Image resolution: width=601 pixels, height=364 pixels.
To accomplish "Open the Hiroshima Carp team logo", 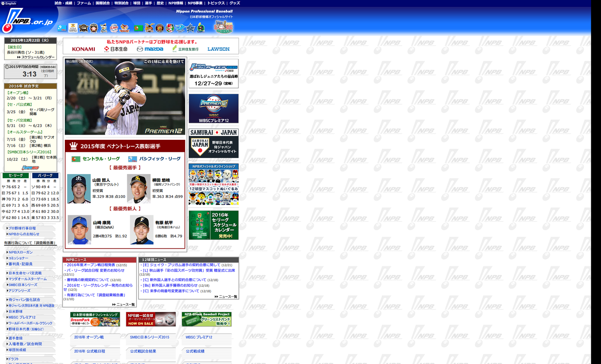I will [170, 28].
